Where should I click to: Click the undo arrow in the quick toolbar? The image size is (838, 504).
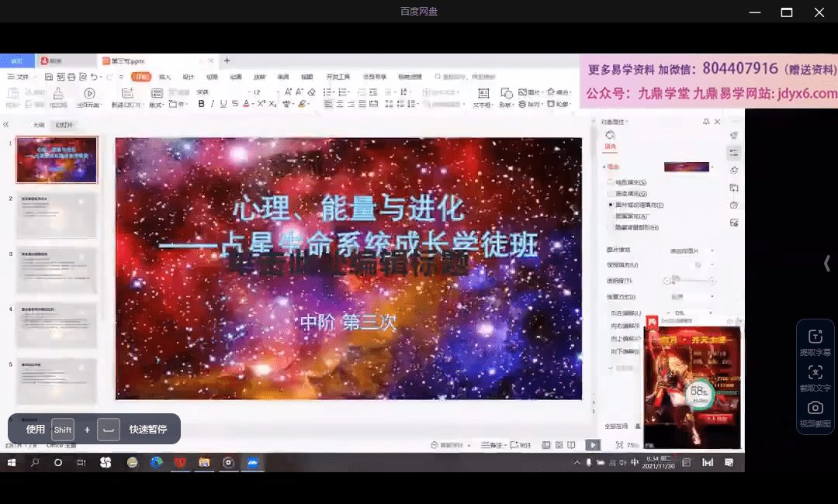[94, 77]
